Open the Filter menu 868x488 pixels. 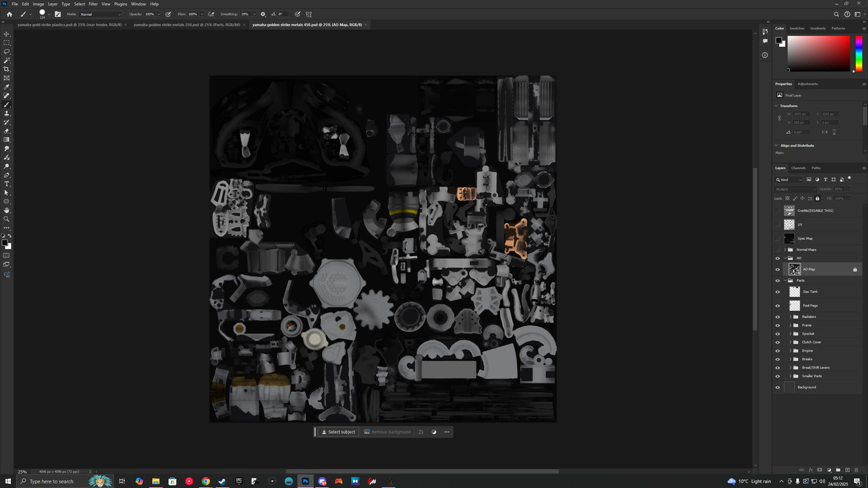93,4
